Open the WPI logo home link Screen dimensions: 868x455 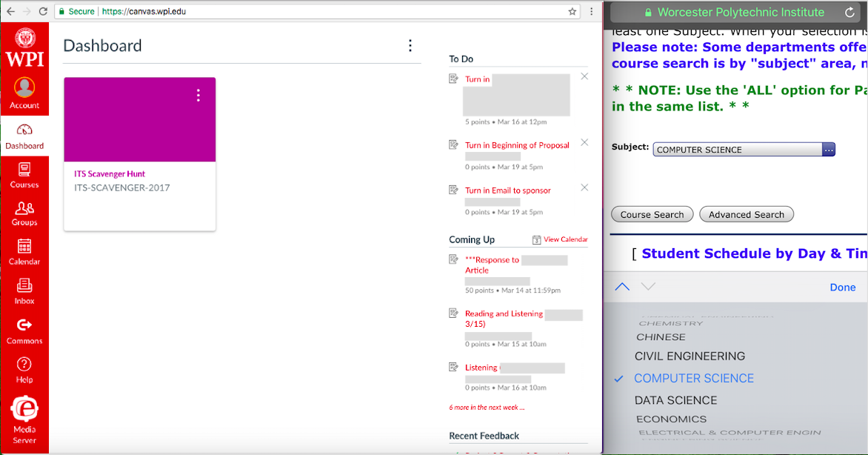pyautogui.click(x=25, y=48)
